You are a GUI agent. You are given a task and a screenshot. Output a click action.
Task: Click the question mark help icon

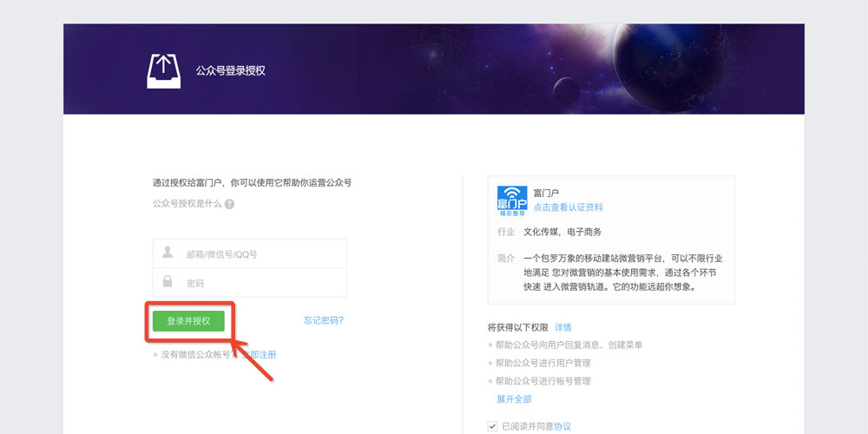click(x=229, y=204)
